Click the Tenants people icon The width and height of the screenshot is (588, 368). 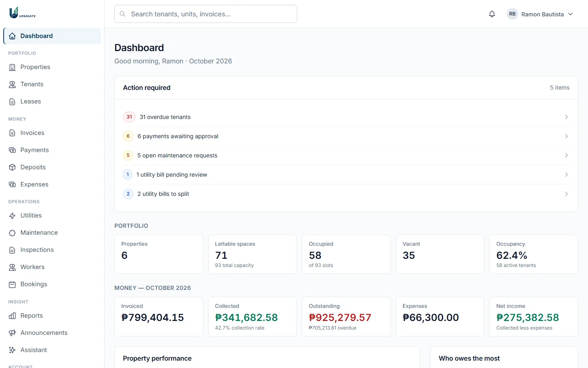(x=12, y=84)
